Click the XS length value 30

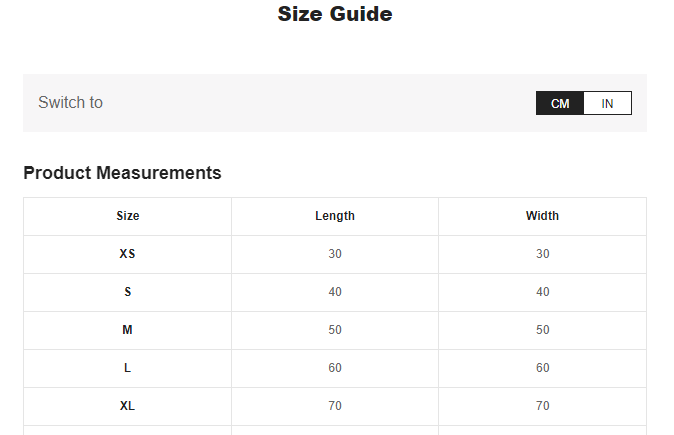[335, 254]
